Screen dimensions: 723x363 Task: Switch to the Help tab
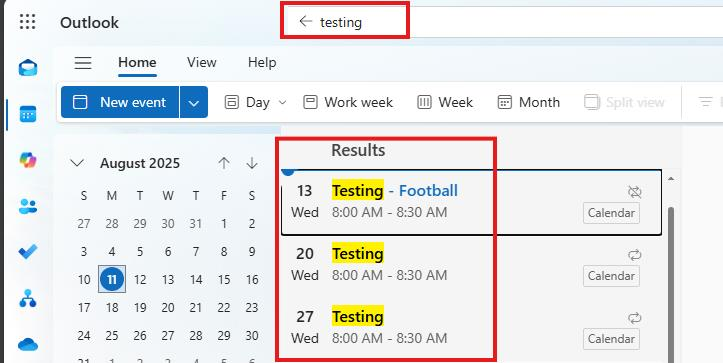click(262, 62)
